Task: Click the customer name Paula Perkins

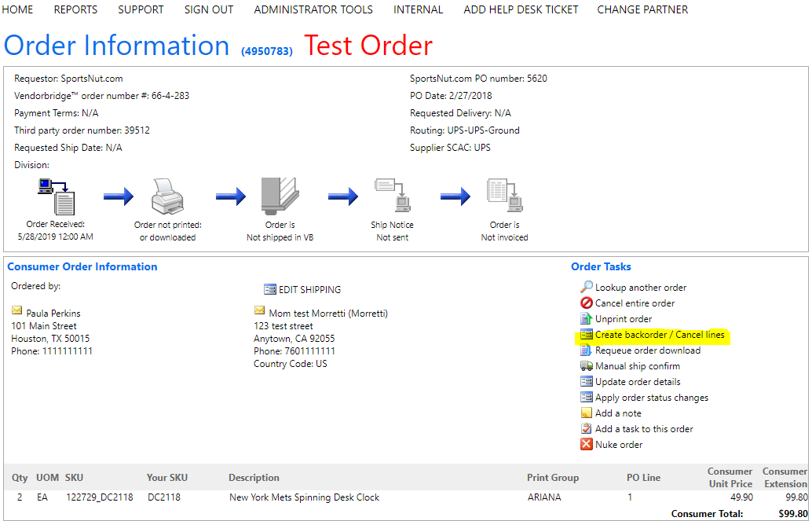Action: (x=53, y=313)
